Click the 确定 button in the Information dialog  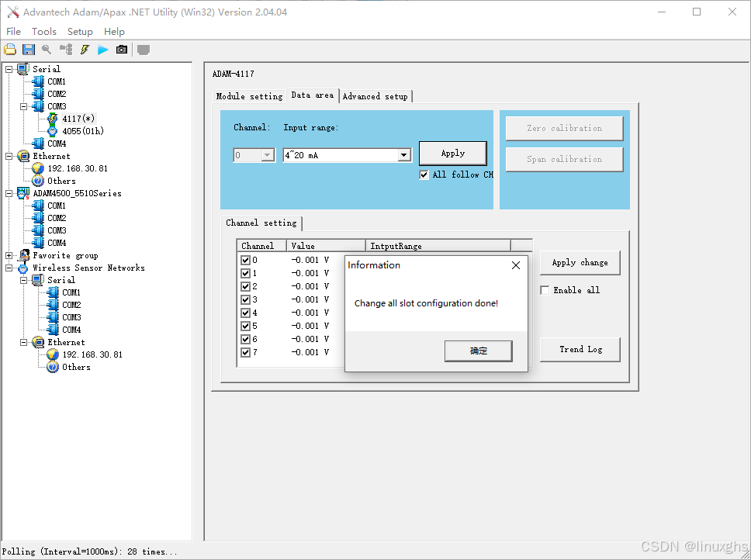point(478,351)
